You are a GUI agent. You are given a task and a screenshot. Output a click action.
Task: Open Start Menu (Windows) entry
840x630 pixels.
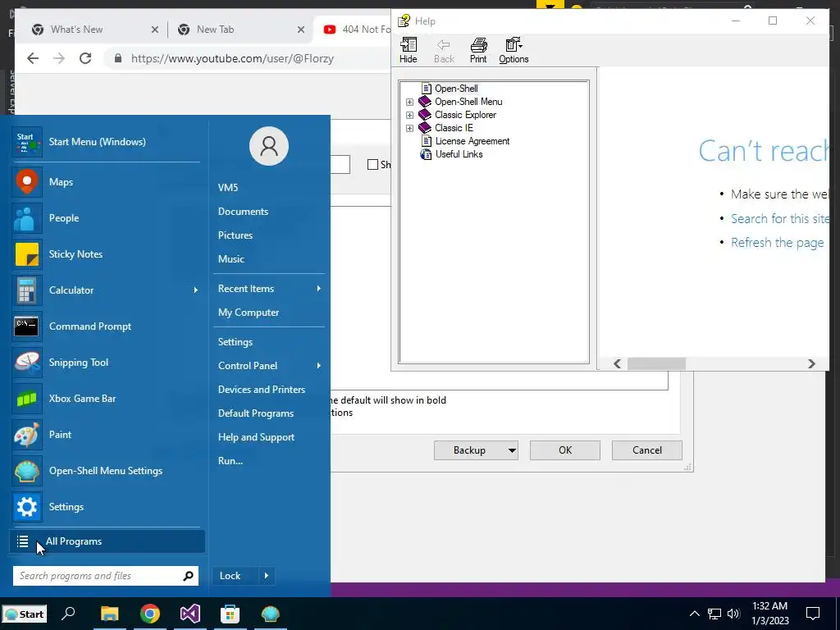pyautogui.click(x=106, y=142)
